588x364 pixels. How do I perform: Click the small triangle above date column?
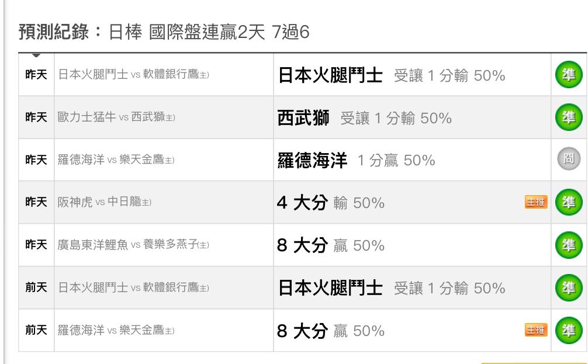coord(36,56)
